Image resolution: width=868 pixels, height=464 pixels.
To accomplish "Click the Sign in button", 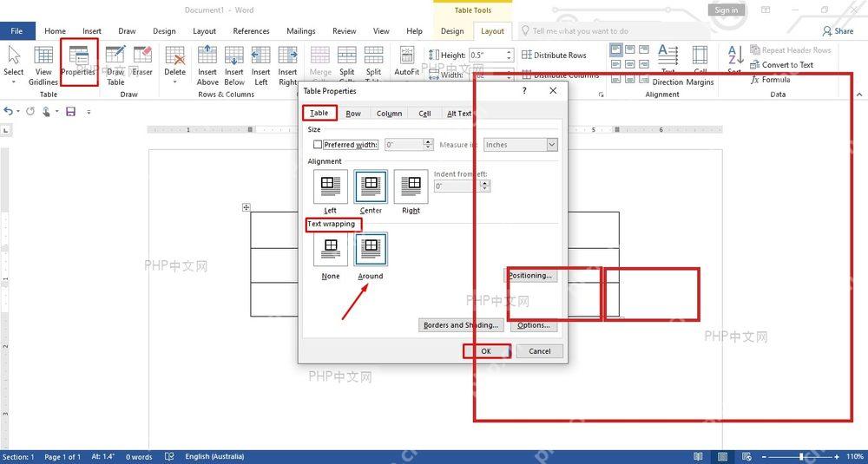I will coord(726,10).
